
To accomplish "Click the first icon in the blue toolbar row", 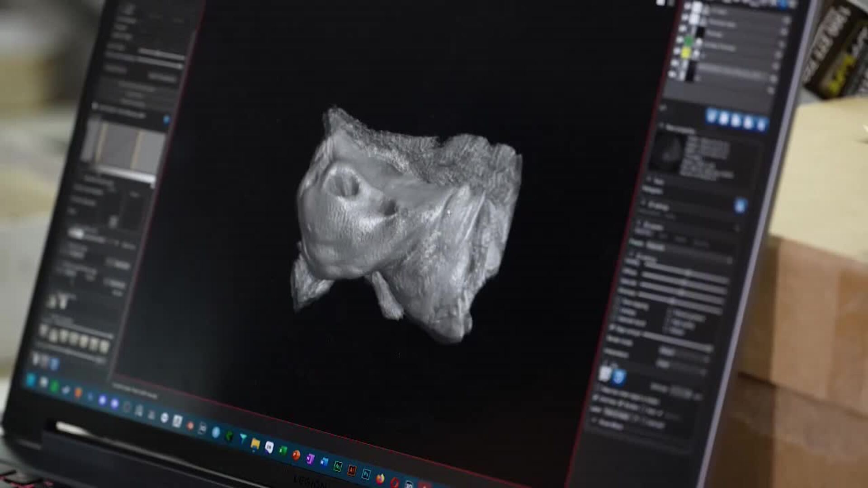I will pyautogui.click(x=712, y=116).
